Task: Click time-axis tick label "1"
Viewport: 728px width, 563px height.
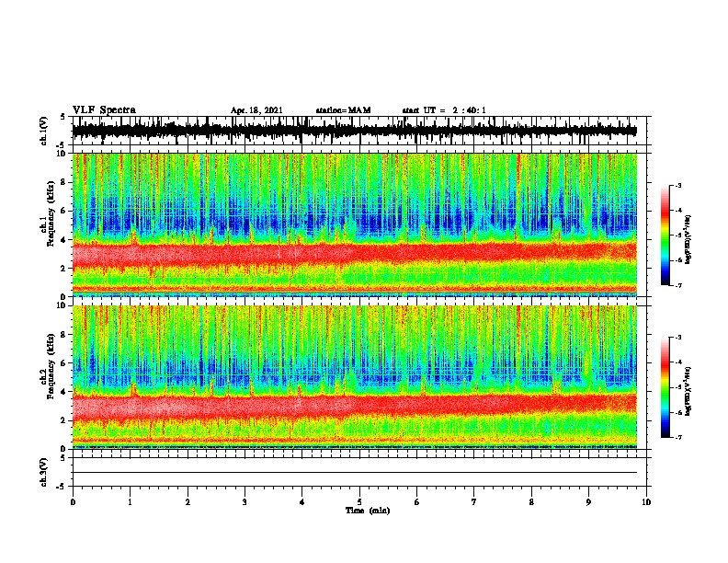Action: (130, 502)
